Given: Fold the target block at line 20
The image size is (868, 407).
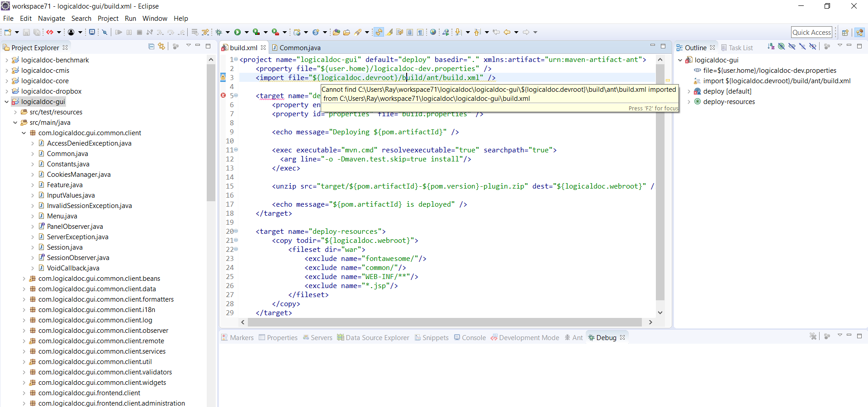Looking at the screenshot, I should tap(236, 231).
